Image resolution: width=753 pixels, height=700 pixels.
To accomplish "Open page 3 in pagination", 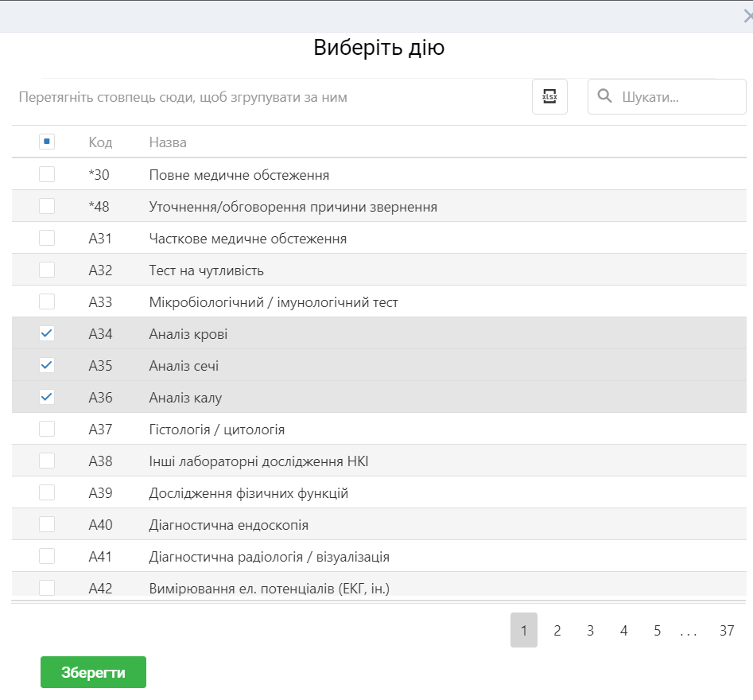I will pos(590,630).
